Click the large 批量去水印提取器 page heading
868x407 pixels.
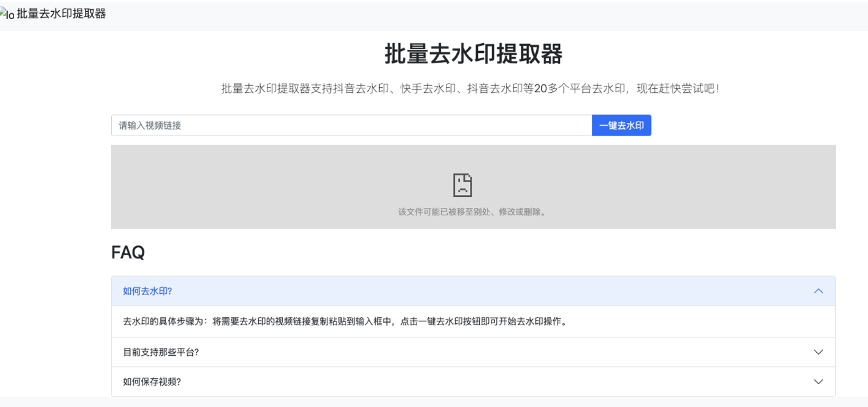tap(473, 54)
